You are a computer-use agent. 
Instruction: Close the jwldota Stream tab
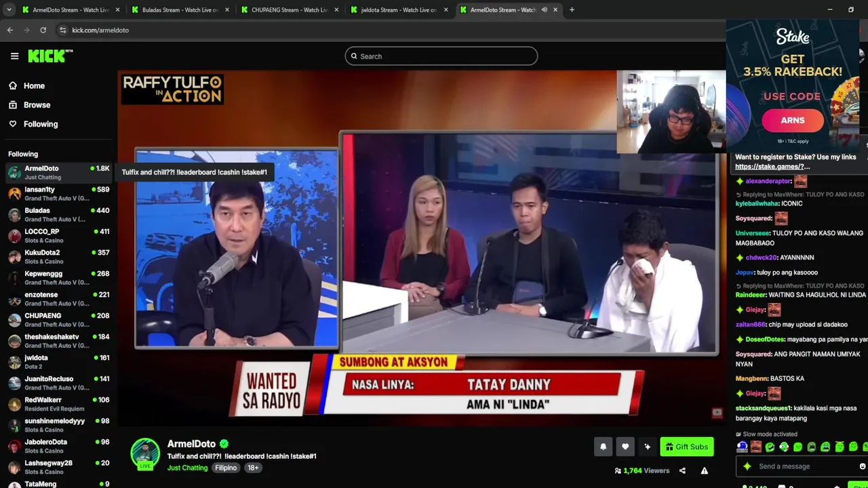[x=446, y=9]
